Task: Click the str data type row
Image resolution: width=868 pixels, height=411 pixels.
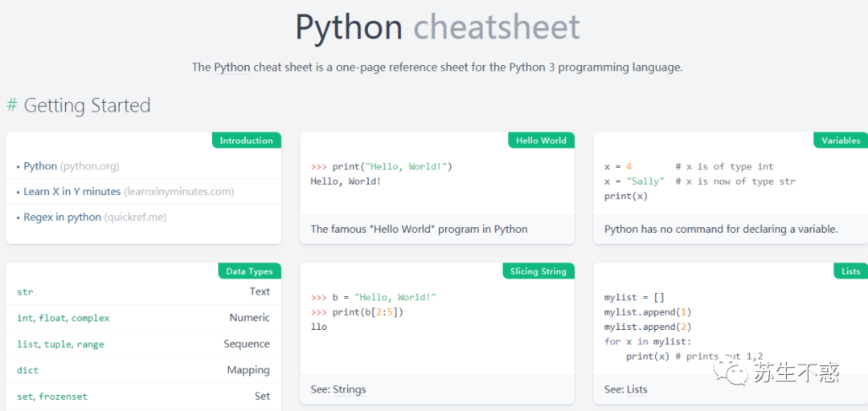Action: tap(143, 291)
